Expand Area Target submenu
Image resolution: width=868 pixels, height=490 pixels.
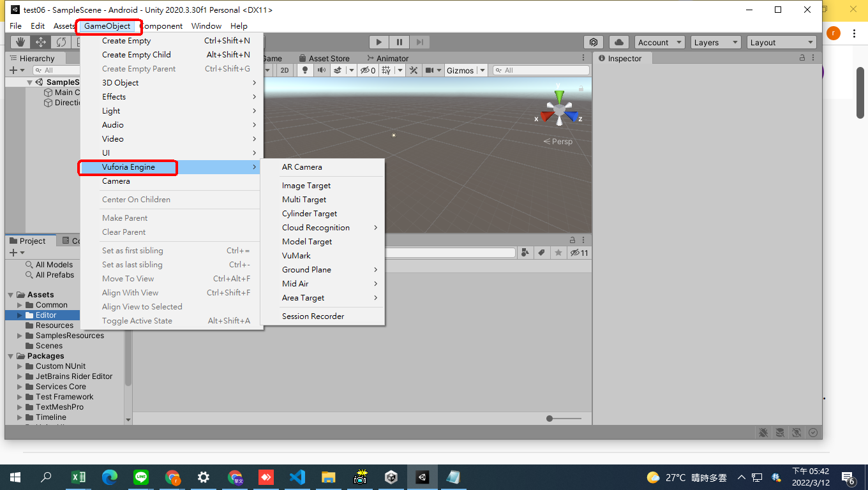coord(322,298)
